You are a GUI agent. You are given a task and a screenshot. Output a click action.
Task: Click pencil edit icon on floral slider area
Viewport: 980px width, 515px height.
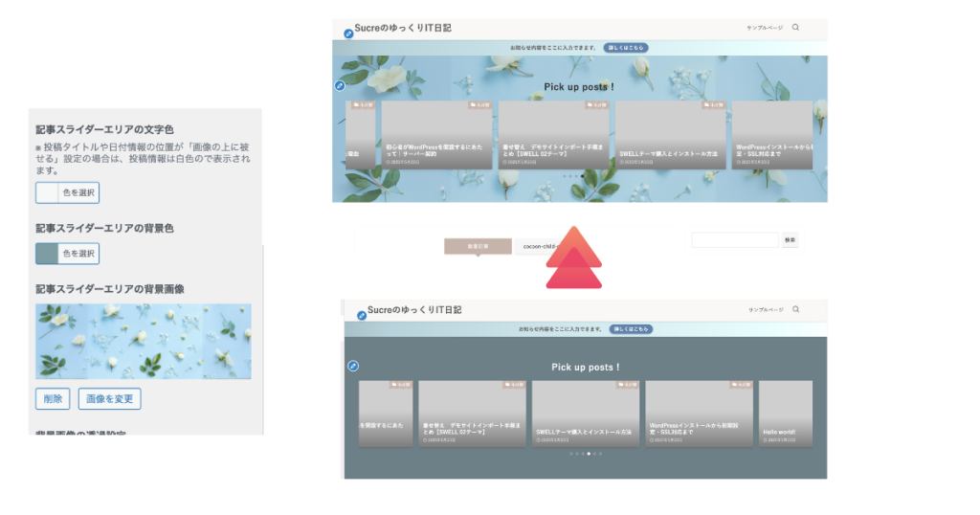pos(340,86)
